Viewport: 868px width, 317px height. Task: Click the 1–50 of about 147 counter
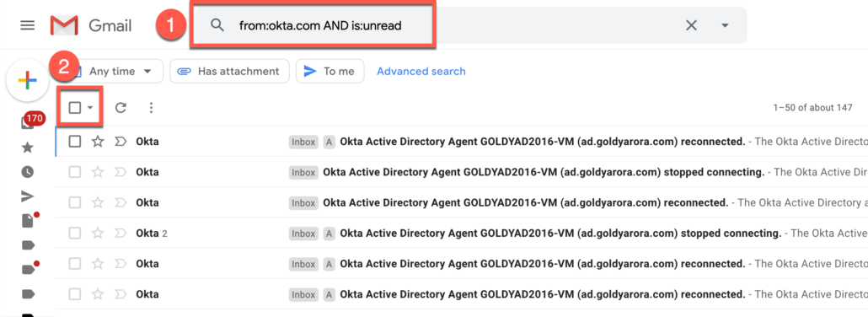pyautogui.click(x=812, y=108)
